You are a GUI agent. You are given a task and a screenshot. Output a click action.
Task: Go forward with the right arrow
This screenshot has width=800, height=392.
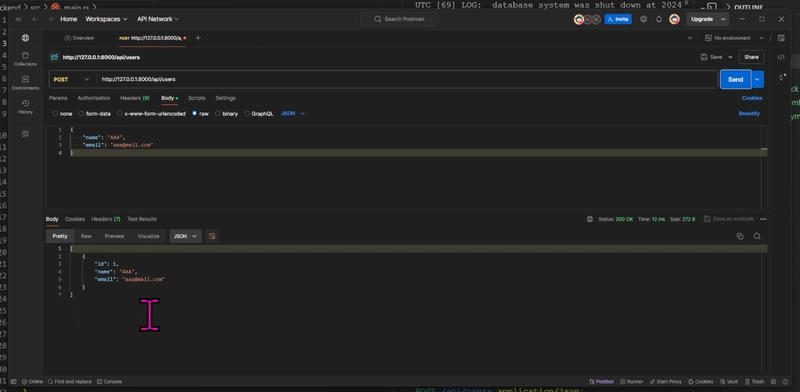tap(50, 19)
